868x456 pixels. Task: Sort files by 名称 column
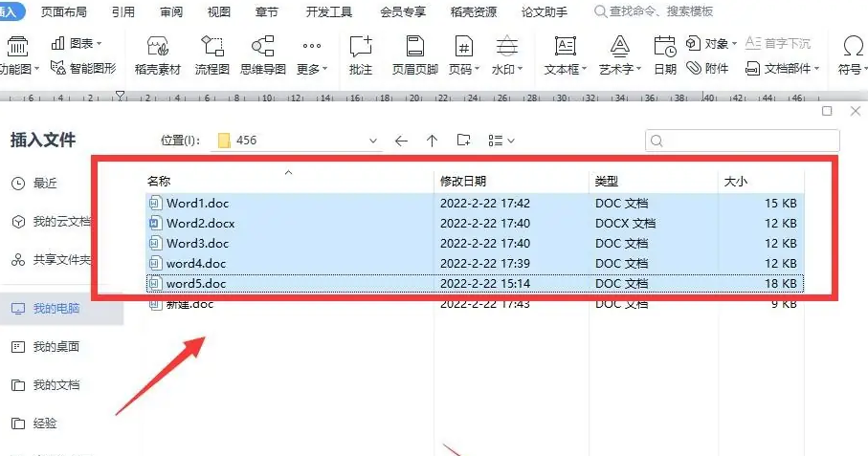(159, 181)
